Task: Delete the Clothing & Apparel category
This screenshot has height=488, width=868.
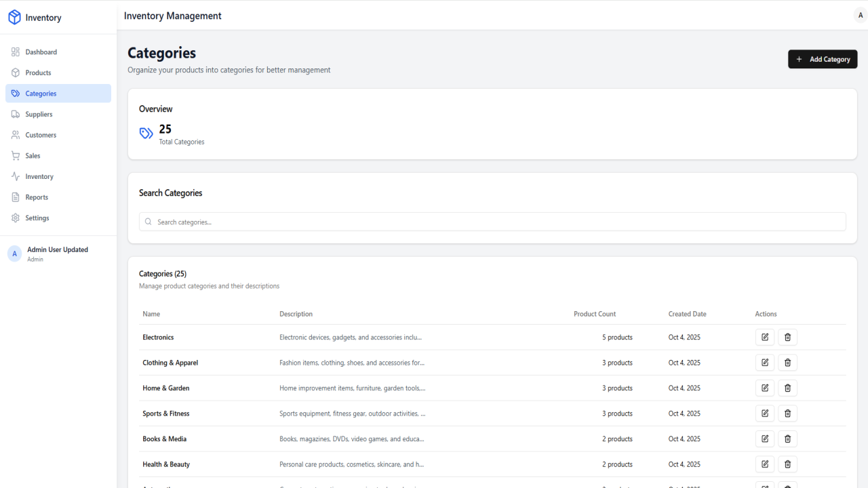Action: point(787,363)
